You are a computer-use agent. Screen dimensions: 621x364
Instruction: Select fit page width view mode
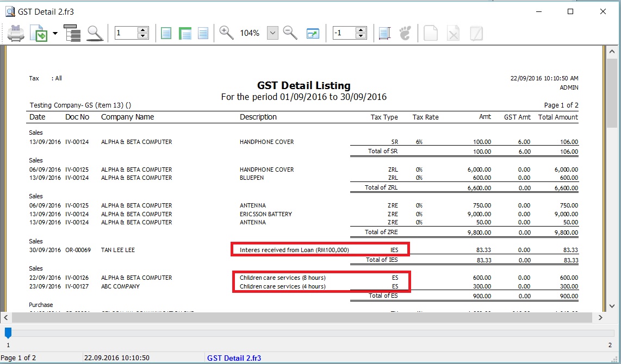(x=185, y=33)
